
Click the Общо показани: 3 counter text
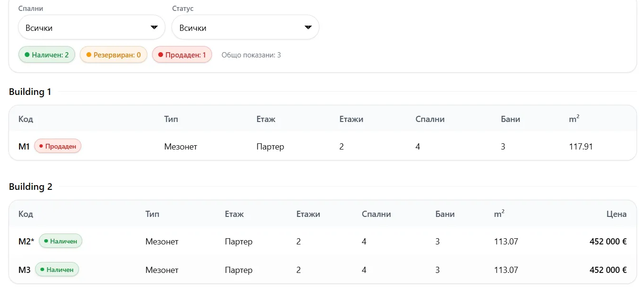click(x=251, y=55)
